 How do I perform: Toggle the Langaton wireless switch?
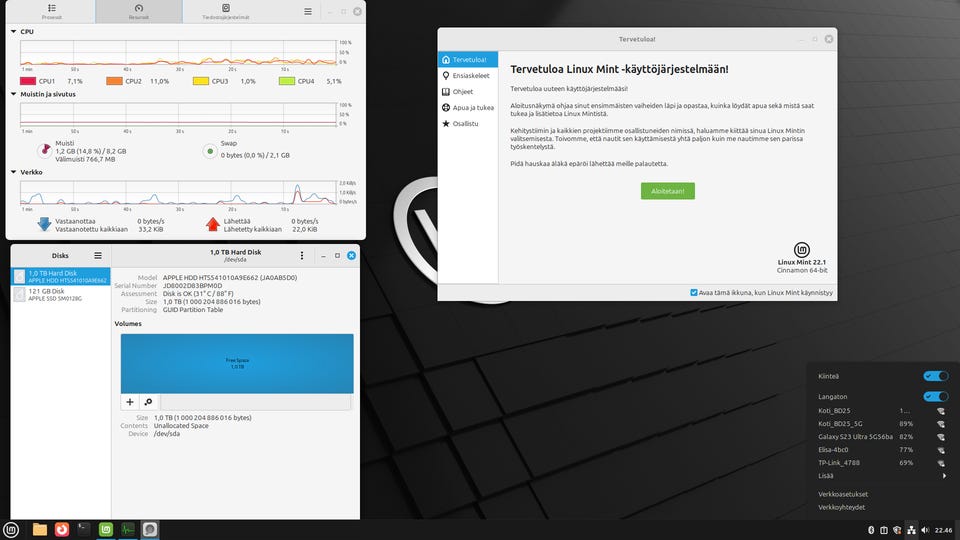coord(936,396)
